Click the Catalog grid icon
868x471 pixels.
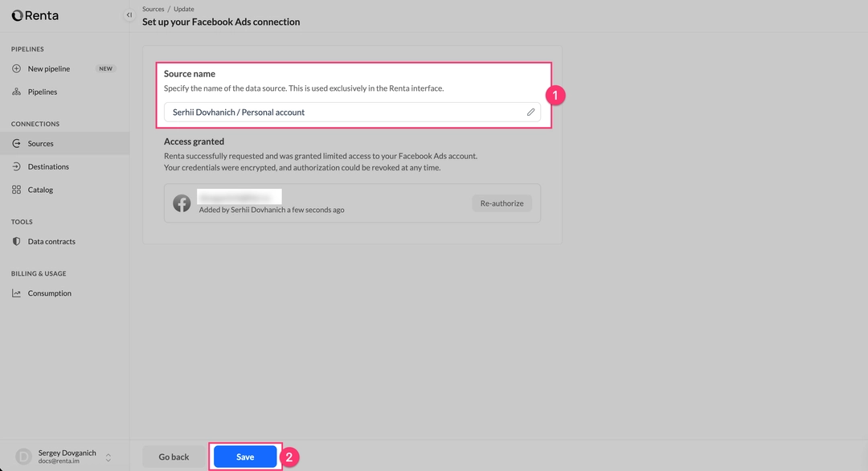pos(17,190)
